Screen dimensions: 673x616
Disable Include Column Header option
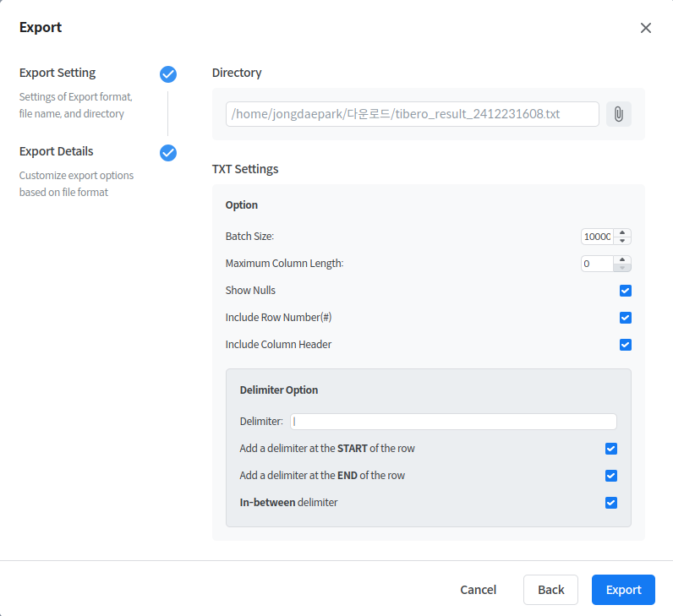tap(626, 345)
